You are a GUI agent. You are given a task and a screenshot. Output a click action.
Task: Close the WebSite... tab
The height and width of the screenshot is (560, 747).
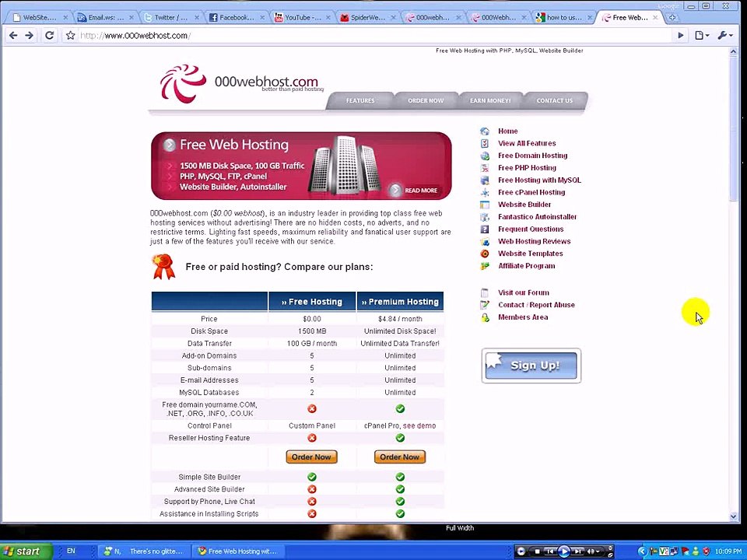click(x=65, y=18)
